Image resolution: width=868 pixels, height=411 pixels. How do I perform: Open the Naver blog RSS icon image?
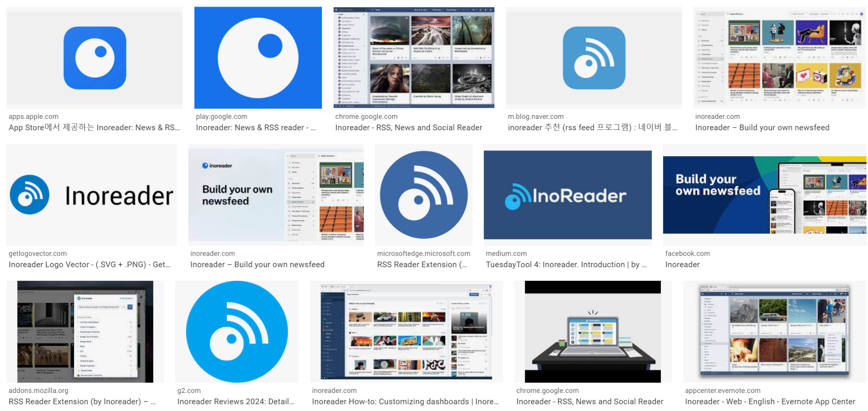594,58
